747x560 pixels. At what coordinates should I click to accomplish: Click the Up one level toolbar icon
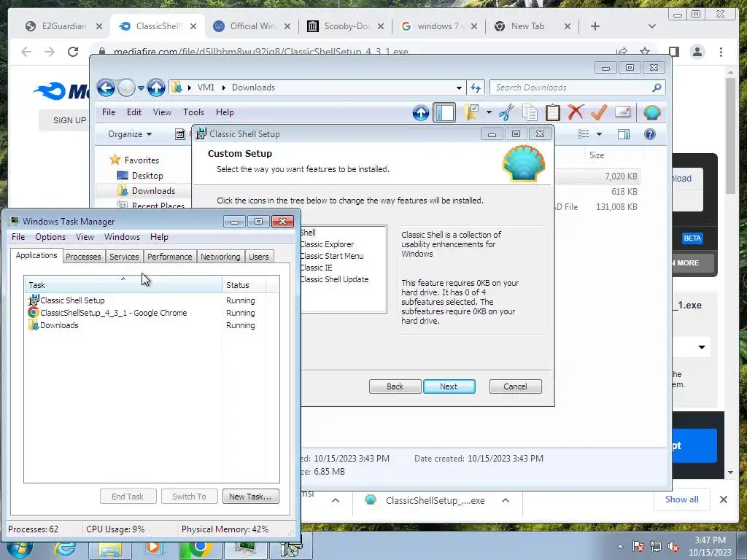point(421,113)
